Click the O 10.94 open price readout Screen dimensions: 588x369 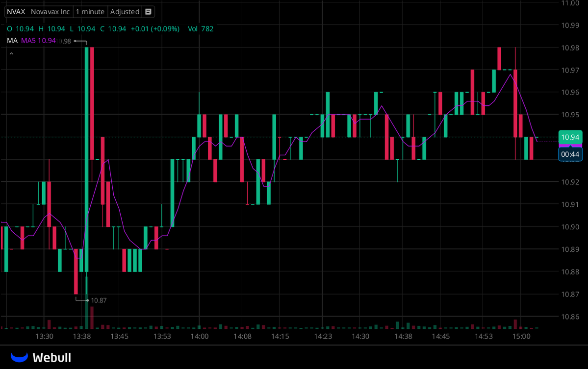pyautogui.click(x=20, y=29)
